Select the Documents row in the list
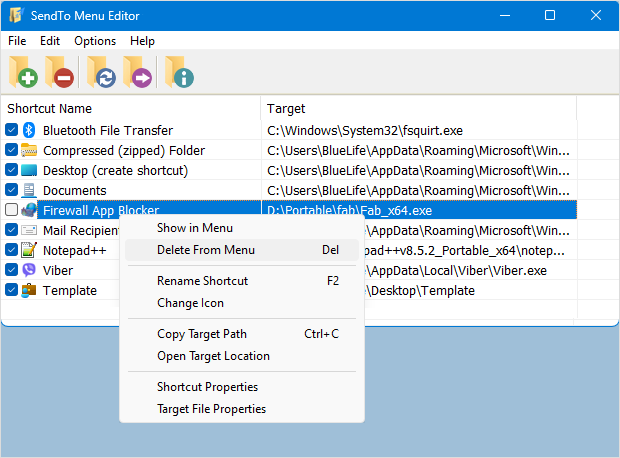Screen dimensions: 620x458 tap(75, 190)
